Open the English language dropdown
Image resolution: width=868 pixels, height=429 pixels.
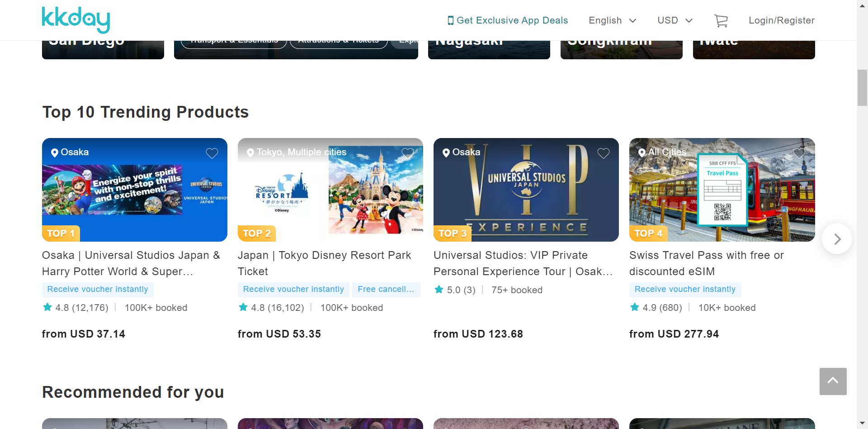[612, 20]
